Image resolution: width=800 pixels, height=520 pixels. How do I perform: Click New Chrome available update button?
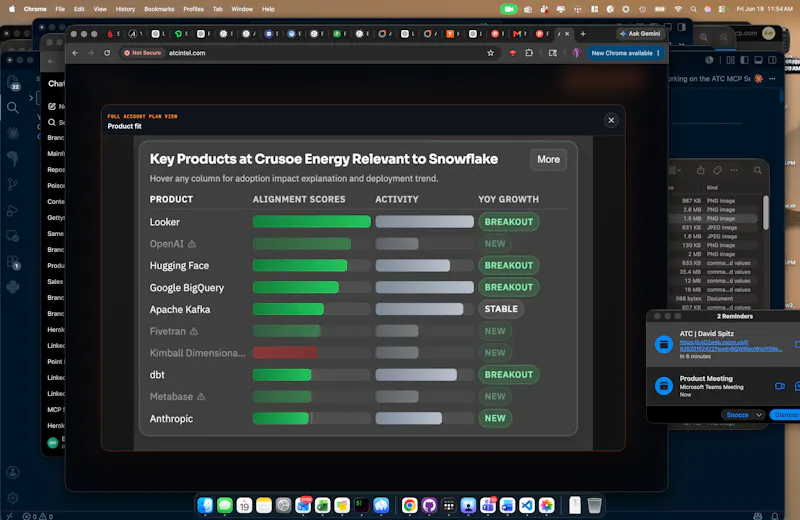click(625, 53)
